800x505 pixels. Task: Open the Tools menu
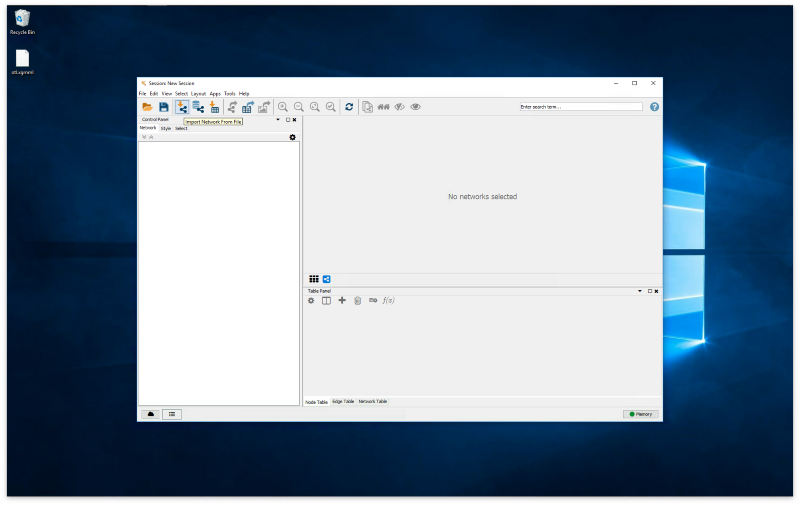click(x=230, y=94)
